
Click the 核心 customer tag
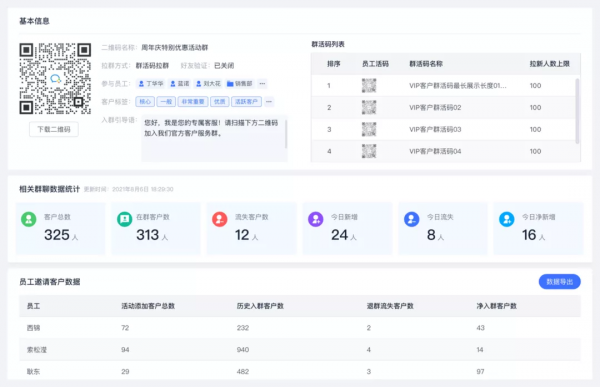[145, 101]
